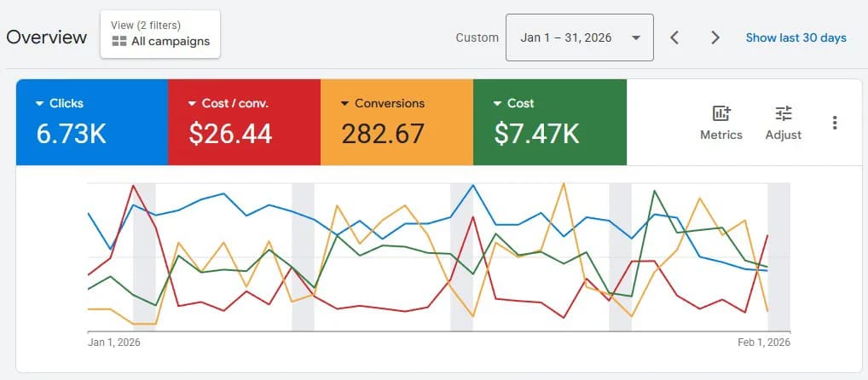
Task: Open the All campaigns view selector
Action: click(160, 34)
